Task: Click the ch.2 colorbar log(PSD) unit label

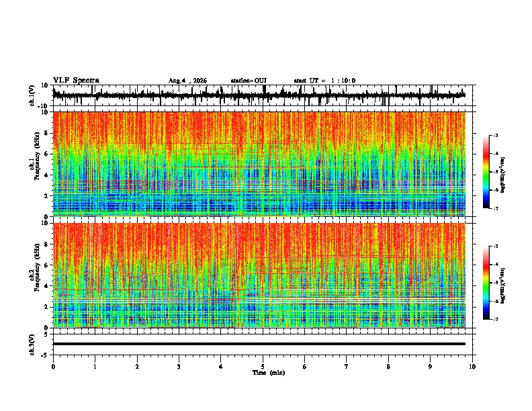Action: pos(503,285)
